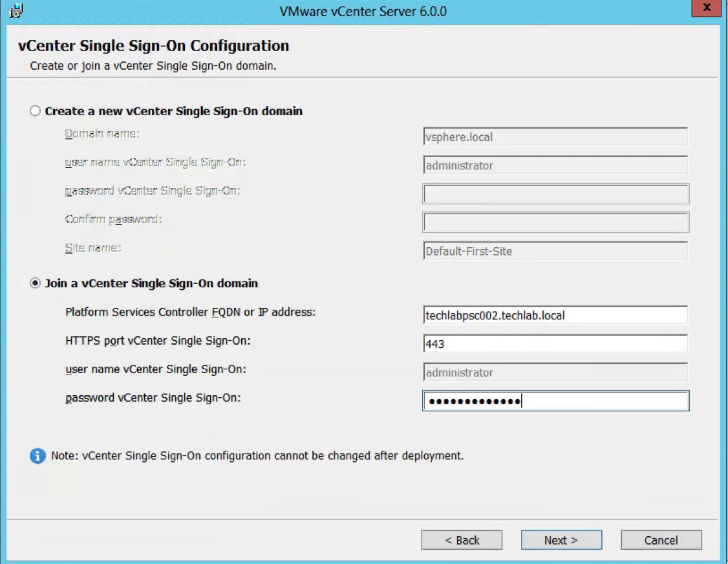
Task: Click the vsphere.local domain name field
Action: (x=555, y=136)
